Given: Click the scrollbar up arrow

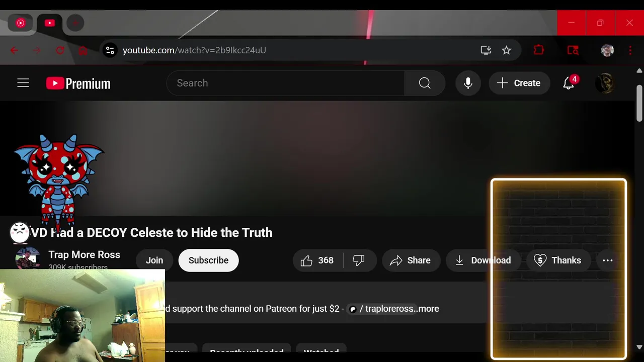Looking at the screenshot, I should (639, 70).
